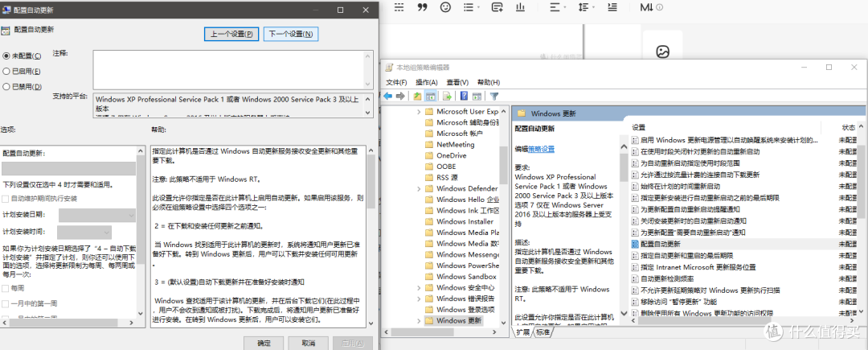Screen dimensions: 868x350
Task: Click the bar chart icon
Action: point(520,7)
